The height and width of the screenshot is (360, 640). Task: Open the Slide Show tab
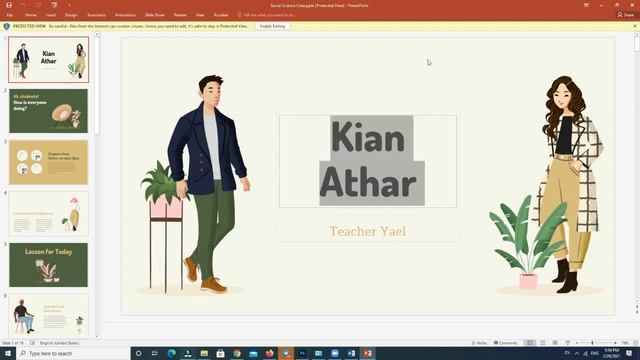[x=155, y=15]
